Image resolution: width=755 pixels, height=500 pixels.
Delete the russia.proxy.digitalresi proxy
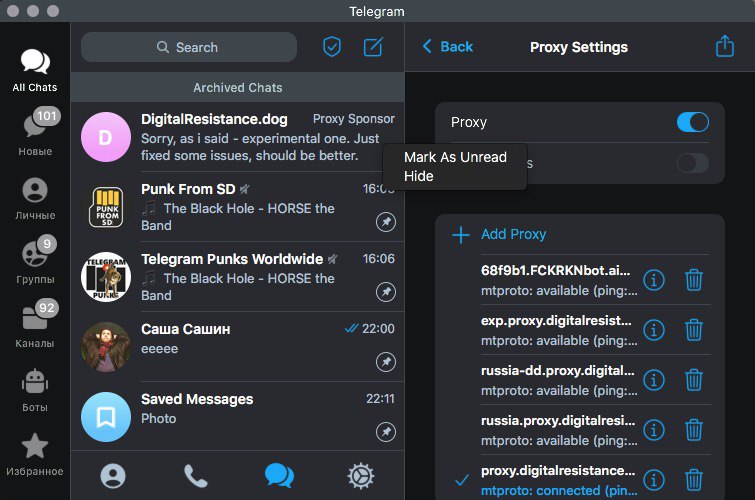694,430
